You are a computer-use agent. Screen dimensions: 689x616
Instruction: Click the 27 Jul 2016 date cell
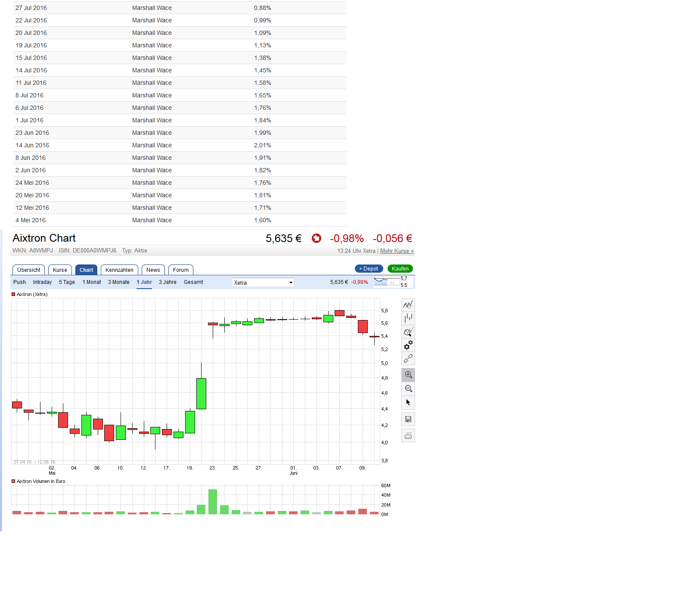click(31, 8)
